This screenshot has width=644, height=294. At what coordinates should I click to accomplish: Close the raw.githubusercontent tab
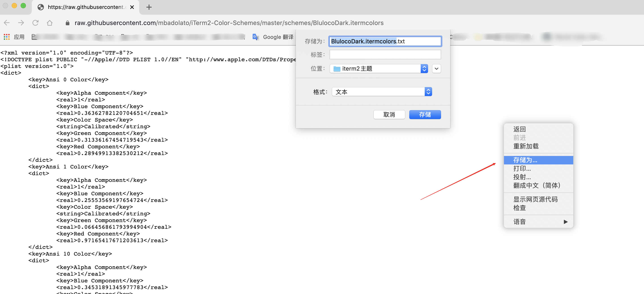click(x=132, y=7)
